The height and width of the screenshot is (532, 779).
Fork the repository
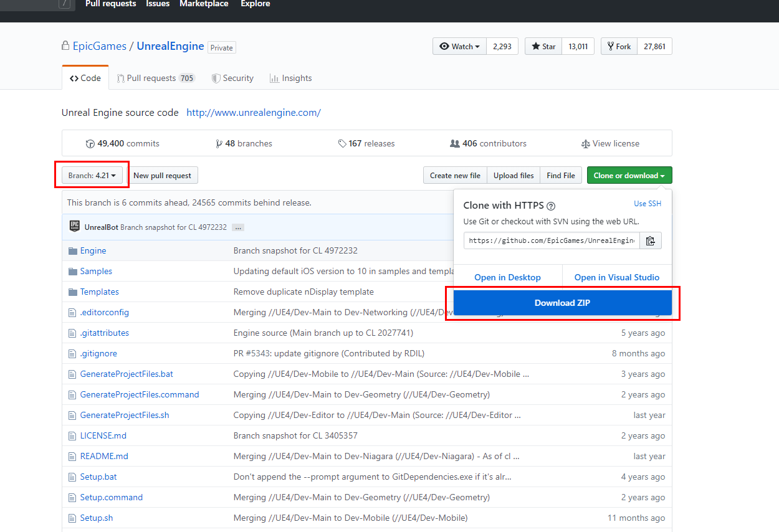619,46
